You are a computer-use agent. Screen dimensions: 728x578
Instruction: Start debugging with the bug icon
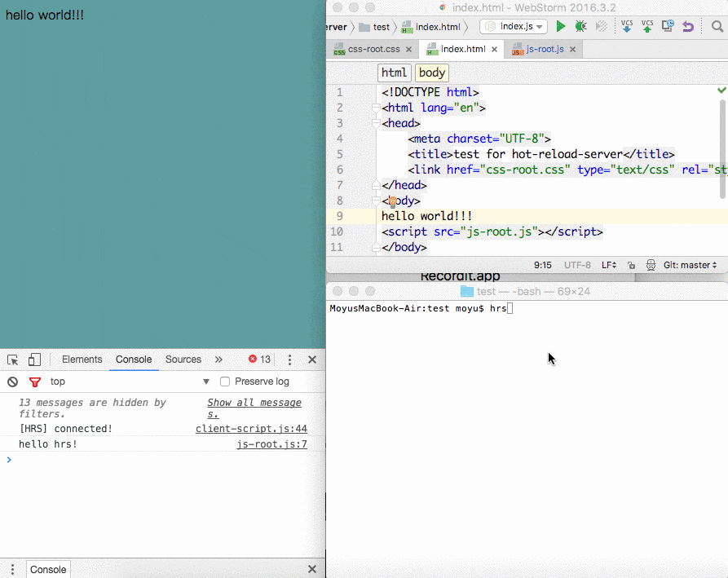[580, 26]
